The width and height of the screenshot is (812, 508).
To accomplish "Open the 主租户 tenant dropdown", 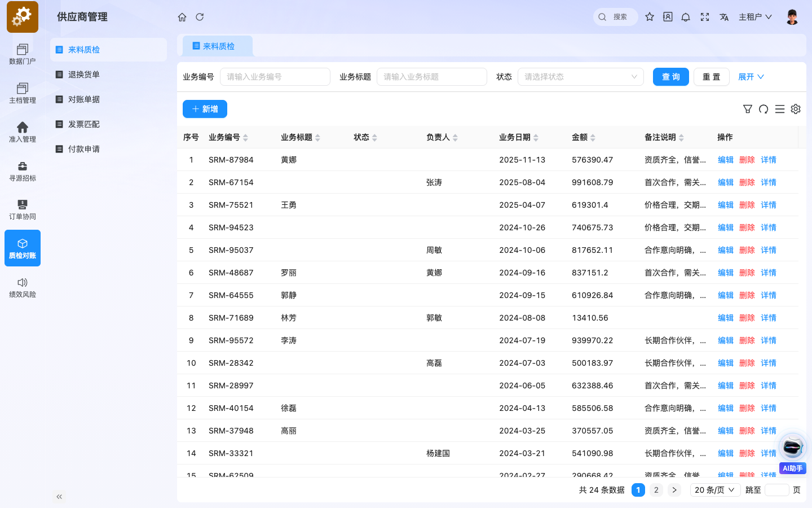I will pos(756,17).
